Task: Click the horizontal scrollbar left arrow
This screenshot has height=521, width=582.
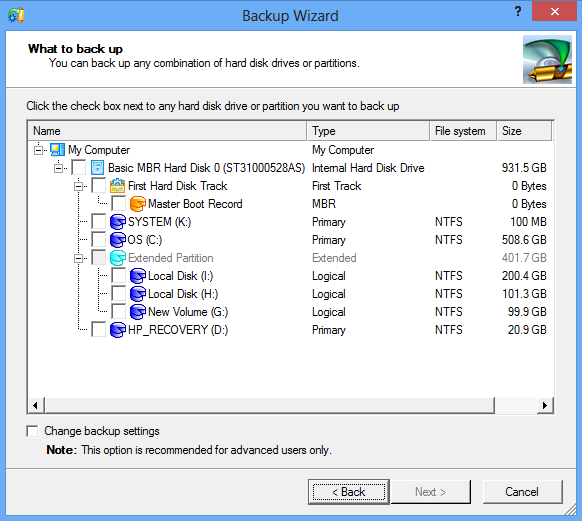Action: [x=36, y=405]
